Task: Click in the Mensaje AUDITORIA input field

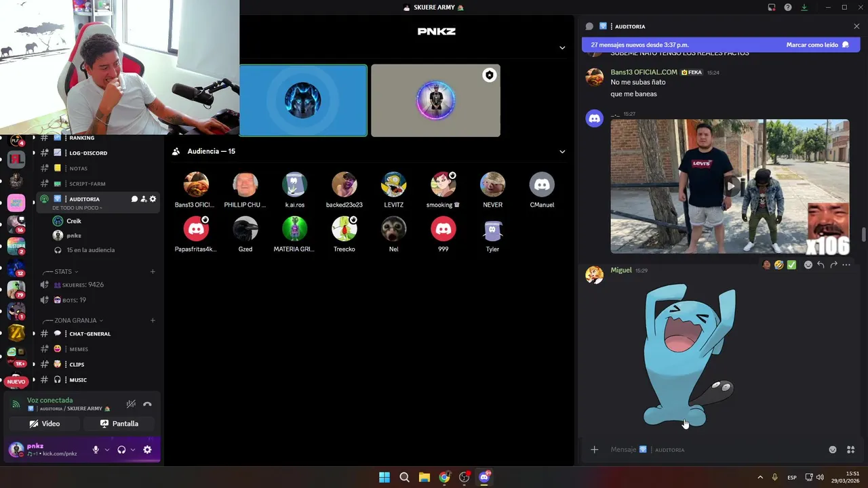Action: (715, 449)
